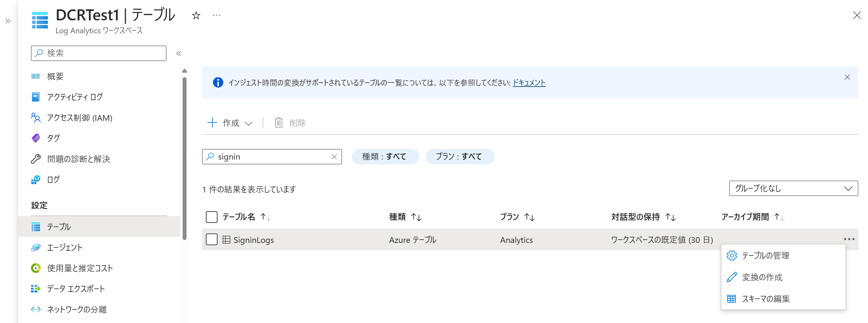Open the 概要 (Overview) section icon
Image resolution: width=868 pixels, height=323 pixels.
pyautogui.click(x=37, y=76)
